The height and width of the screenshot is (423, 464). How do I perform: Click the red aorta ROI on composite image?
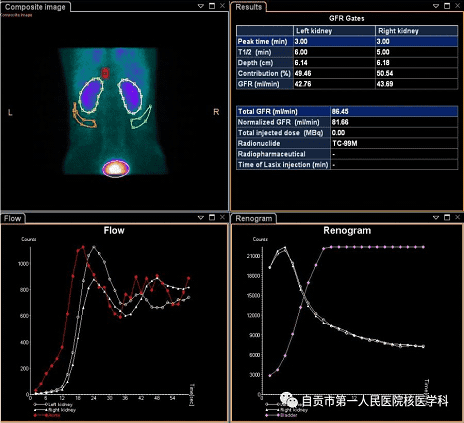(x=105, y=73)
